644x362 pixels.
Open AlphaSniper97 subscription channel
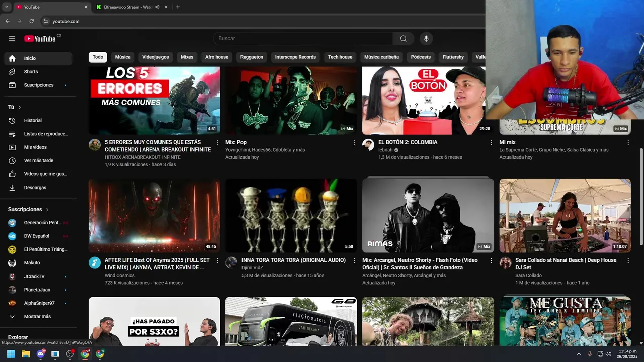38,303
